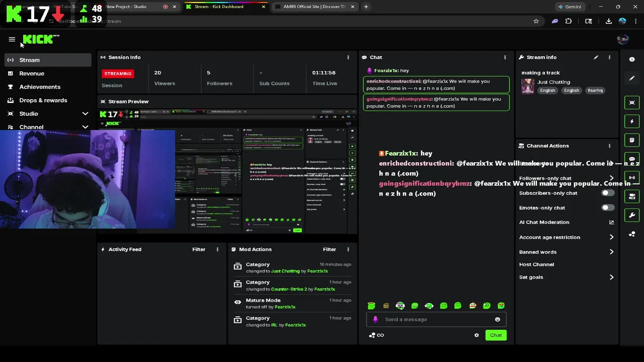The image size is (644, 362).
Task: Toggle notes widget icon in right rail
Action: click(632, 140)
